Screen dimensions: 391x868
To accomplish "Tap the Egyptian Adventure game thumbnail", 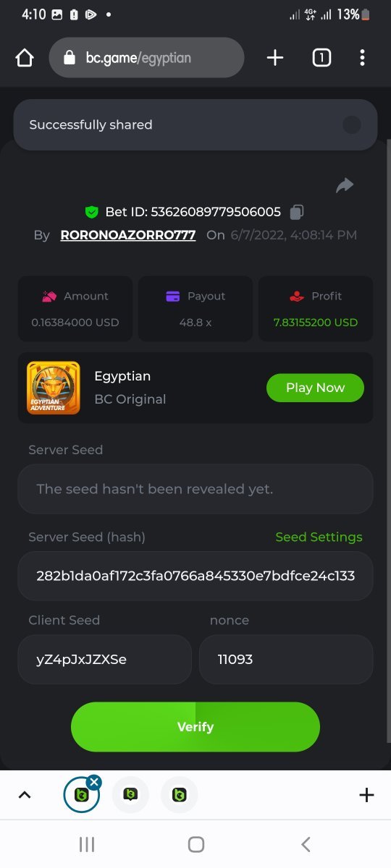I will [x=54, y=388].
